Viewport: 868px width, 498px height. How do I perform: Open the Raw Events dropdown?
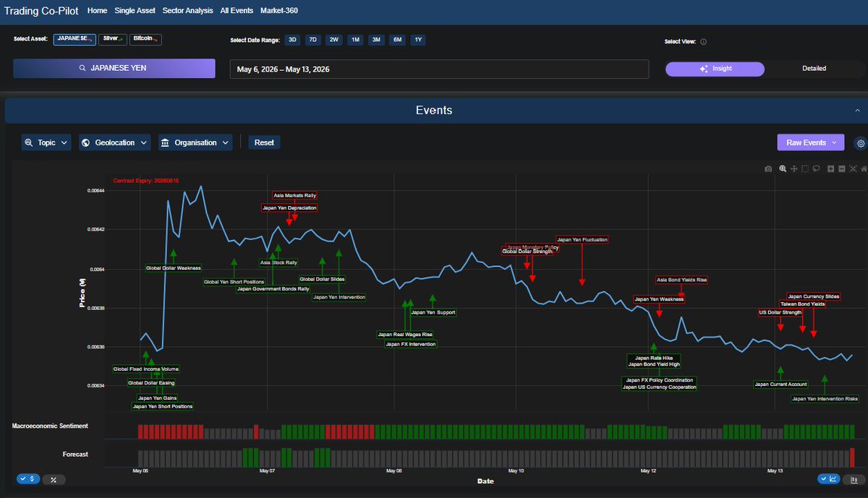tap(810, 143)
